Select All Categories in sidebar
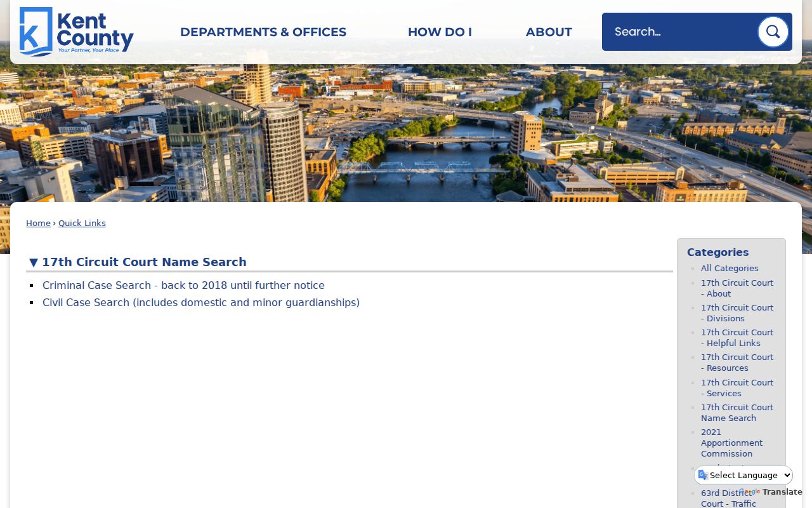 click(730, 269)
